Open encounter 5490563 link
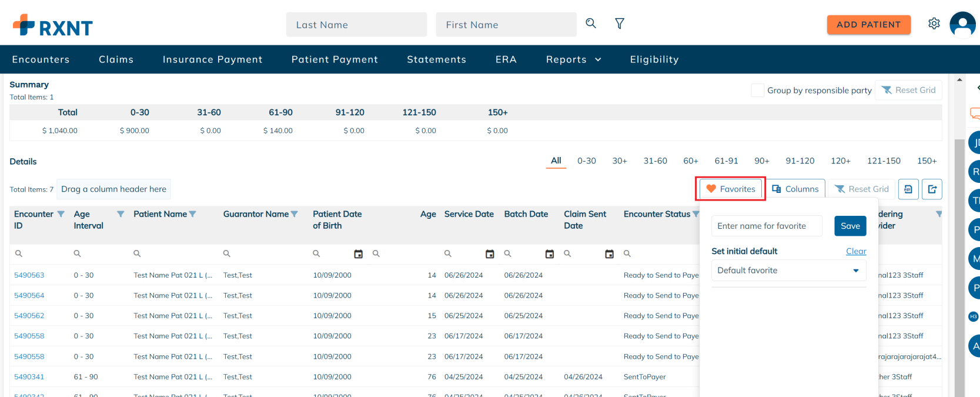The width and height of the screenshot is (980, 397). [x=29, y=275]
